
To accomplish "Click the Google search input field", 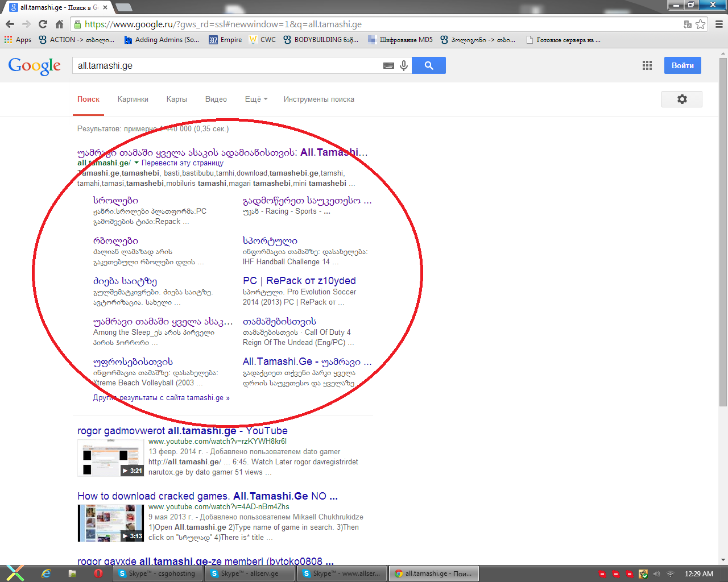I will (x=227, y=65).
